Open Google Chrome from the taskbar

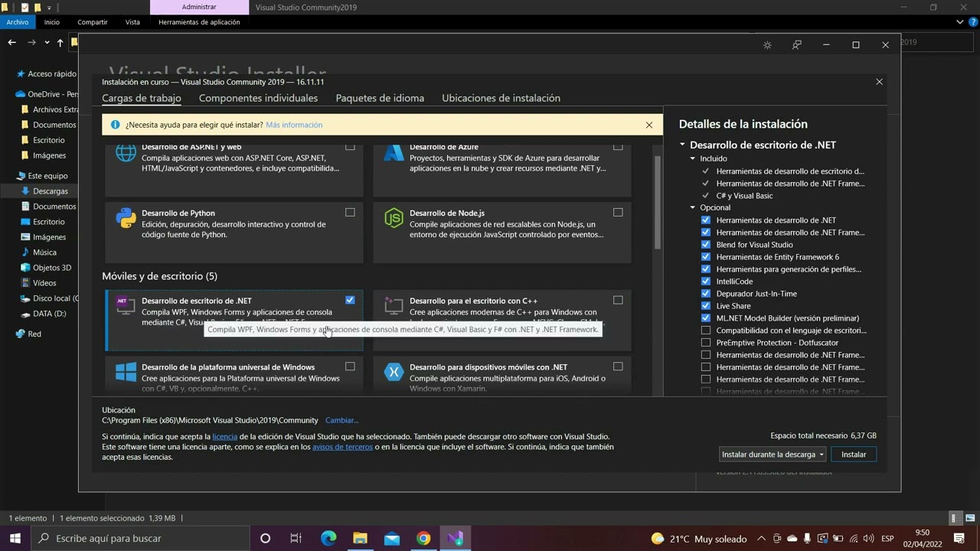pos(423,539)
